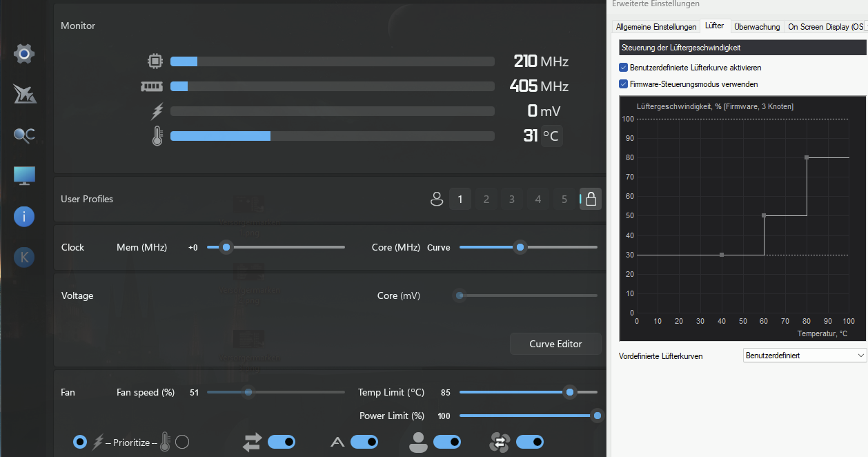The height and width of the screenshot is (457, 868).
Task: Click the Kombustor K icon
Action: coord(24,257)
